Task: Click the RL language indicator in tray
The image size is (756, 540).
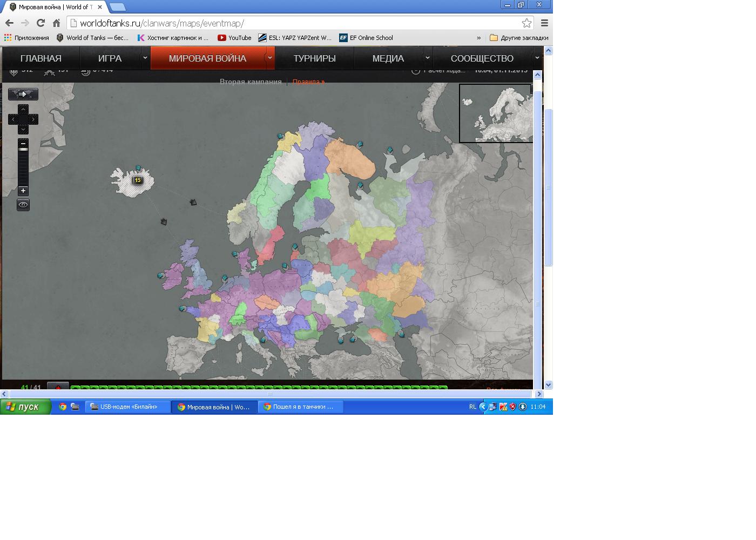Action: coord(473,407)
